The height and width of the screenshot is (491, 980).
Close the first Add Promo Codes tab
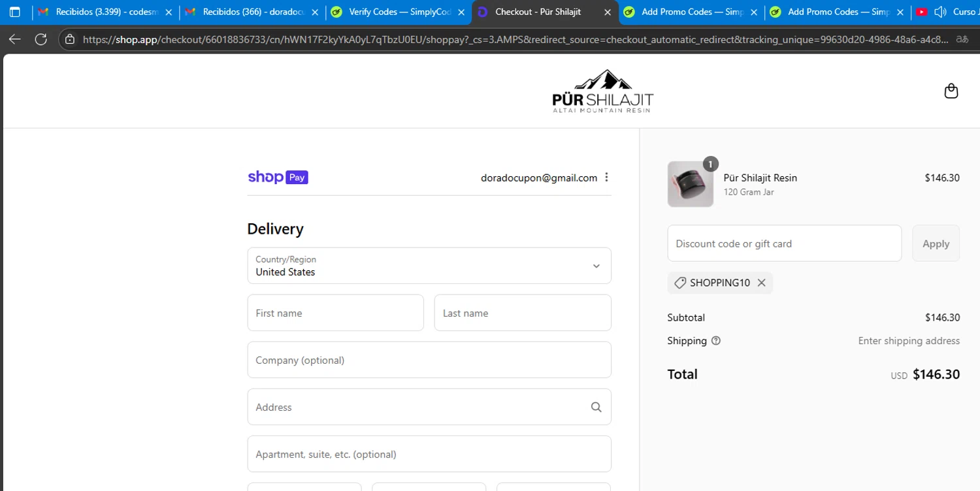[754, 12]
